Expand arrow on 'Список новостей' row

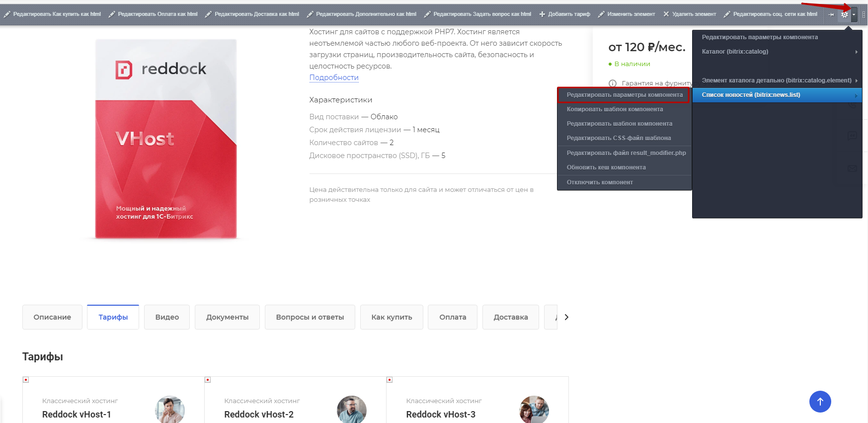(x=856, y=95)
